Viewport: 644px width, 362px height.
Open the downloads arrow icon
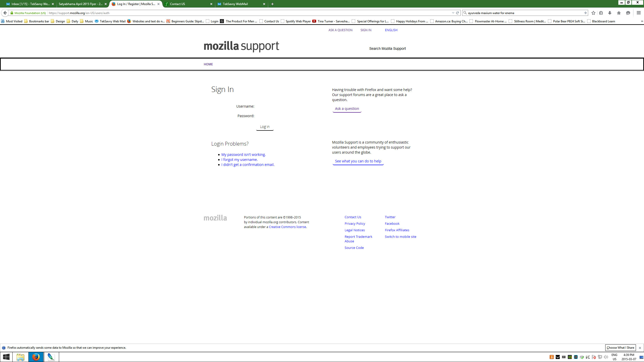coord(610,13)
